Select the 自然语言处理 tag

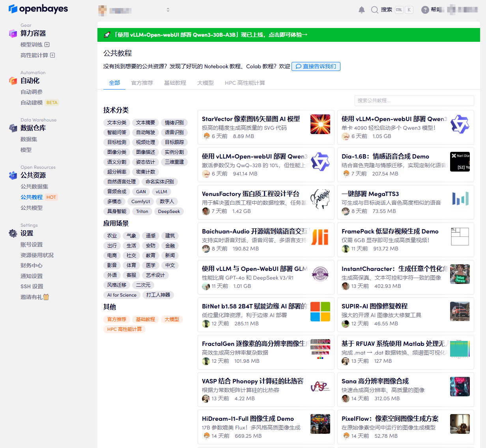121,182
